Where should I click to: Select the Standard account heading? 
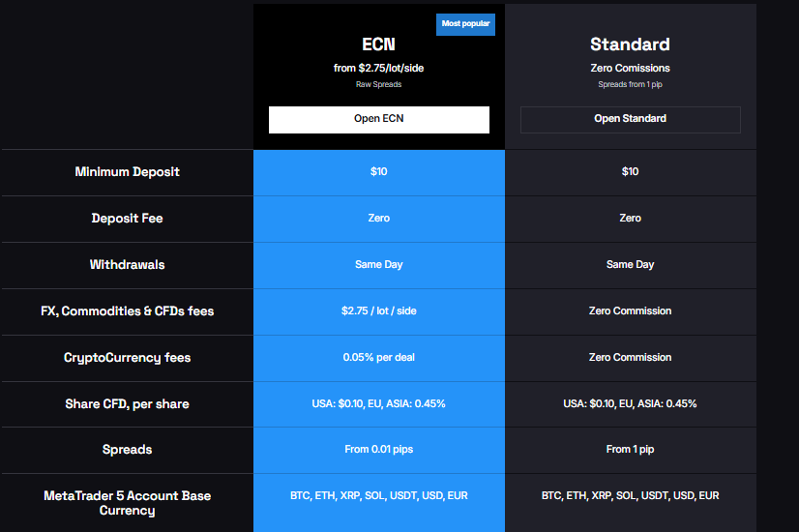(630, 44)
